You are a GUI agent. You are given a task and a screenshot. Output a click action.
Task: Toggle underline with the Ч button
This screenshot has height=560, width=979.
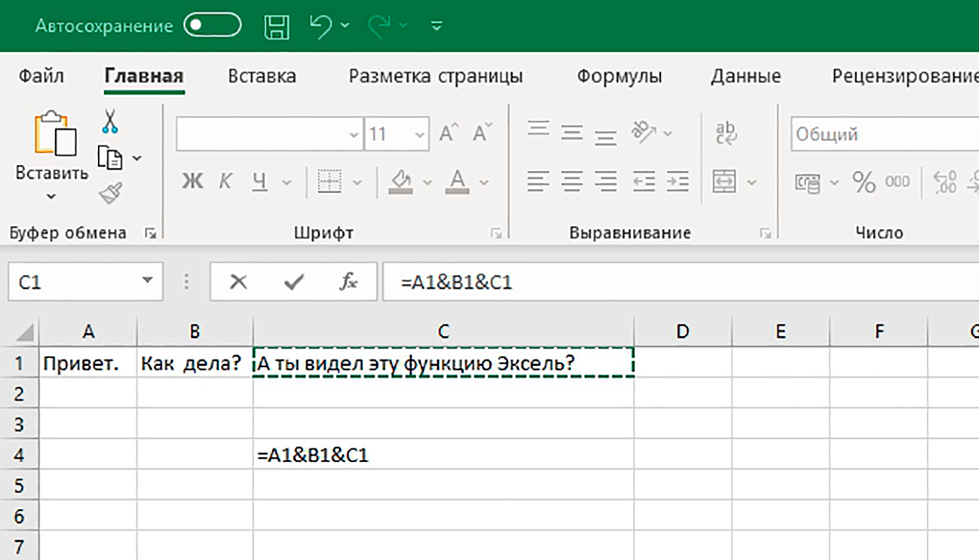[259, 182]
